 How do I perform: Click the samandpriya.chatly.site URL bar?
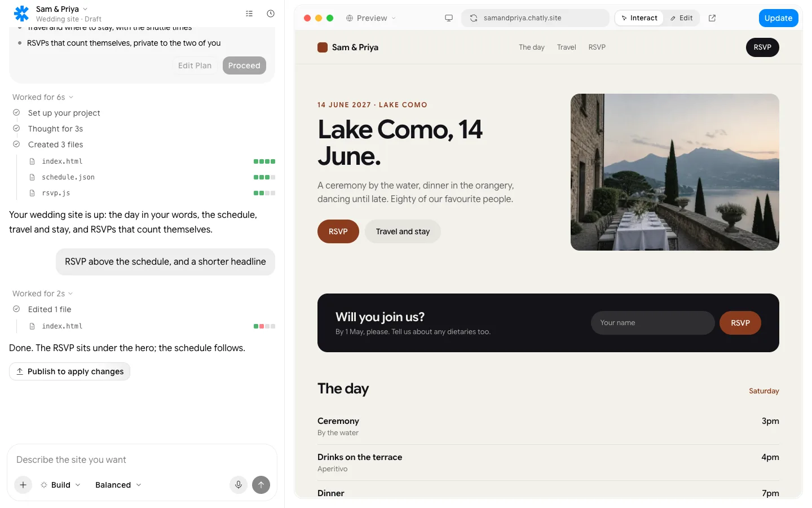click(535, 18)
